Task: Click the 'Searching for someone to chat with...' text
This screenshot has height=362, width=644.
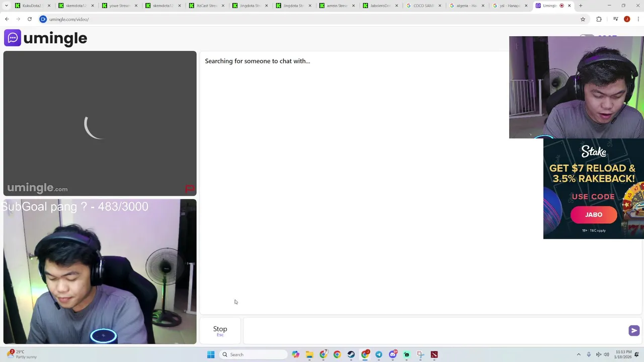Action: pos(257,61)
